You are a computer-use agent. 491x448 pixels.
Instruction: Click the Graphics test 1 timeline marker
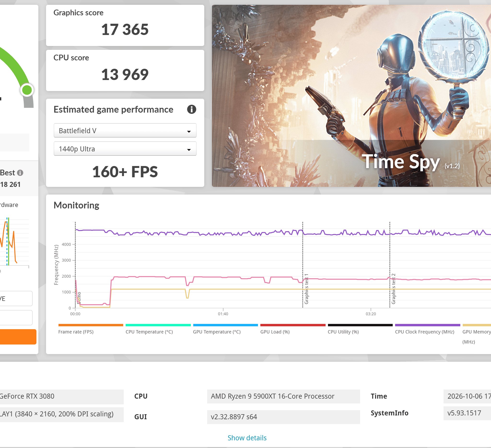[306, 289]
